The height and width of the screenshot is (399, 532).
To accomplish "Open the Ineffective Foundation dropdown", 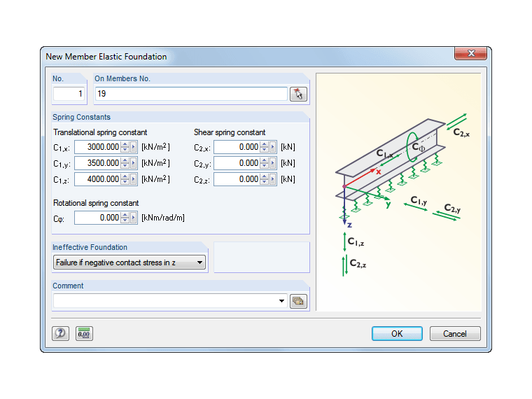I will (x=129, y=262).
